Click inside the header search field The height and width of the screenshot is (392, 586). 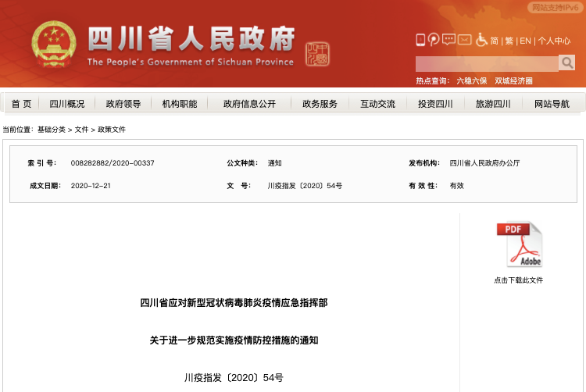[487, 63]
